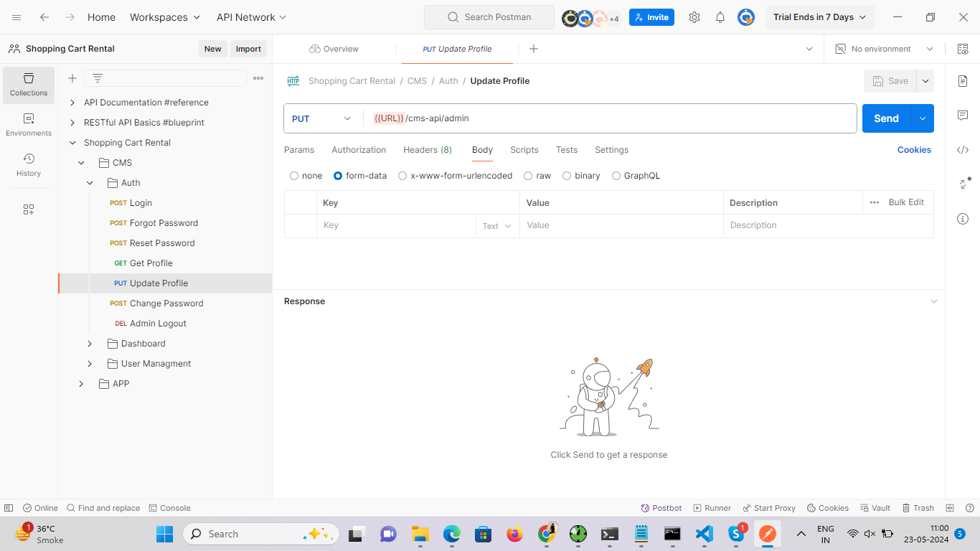Expand the Workspaces menu

[165, 17]
